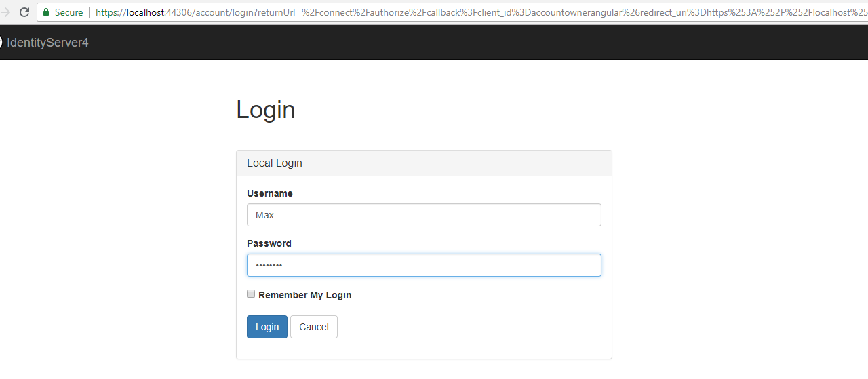
Task: Click the "Remember My Login" label text
Action: (304, 295)
